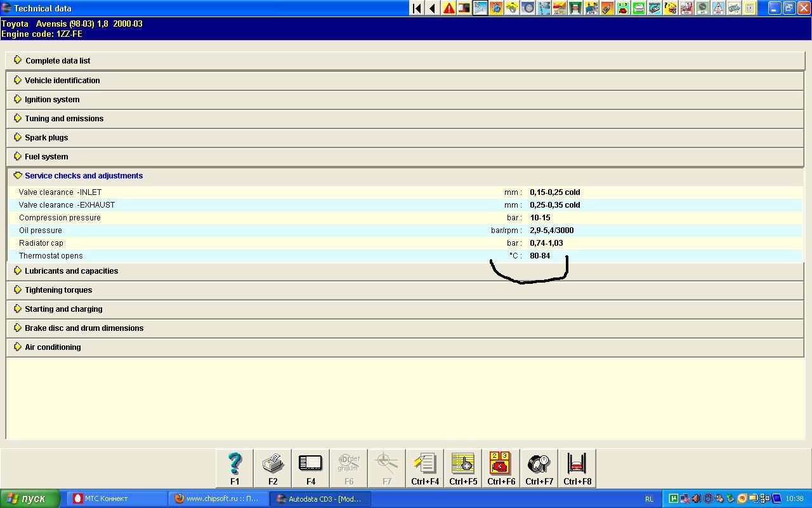Switch to www.chipsoft.ru Firefox taskbar window
The height and width of the screenshot is (508, 812).
pos(218,498)
